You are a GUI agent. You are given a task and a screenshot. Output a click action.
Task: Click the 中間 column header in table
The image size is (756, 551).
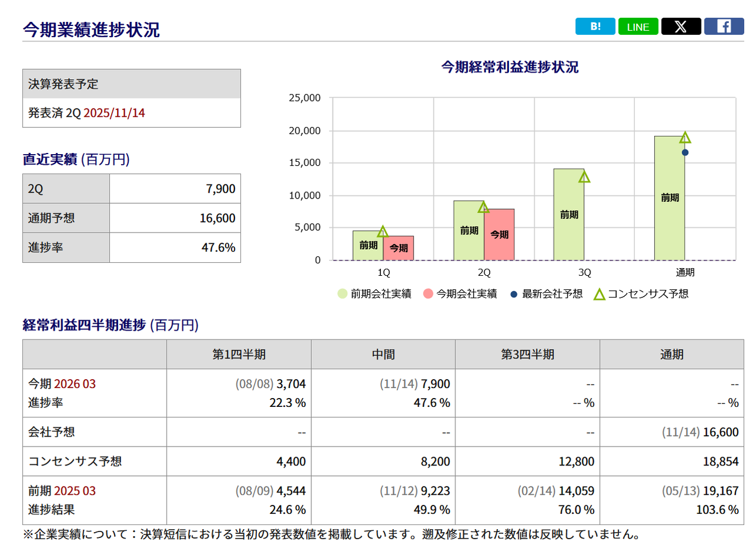click(x=383, y=354)
